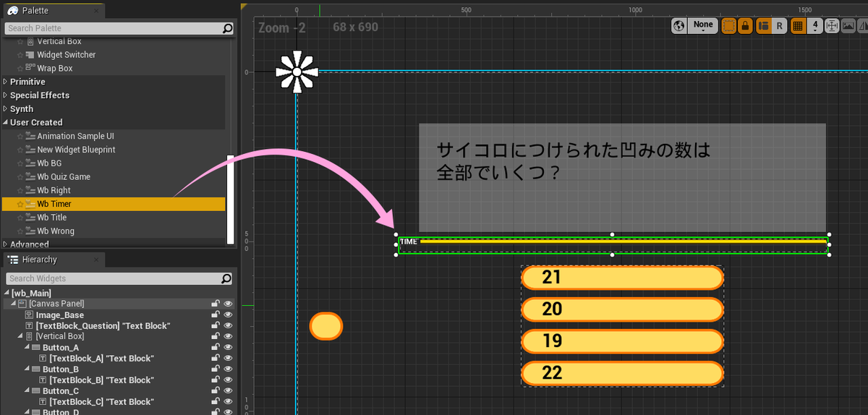Toggle the dashed widget outlines button

pyautogui.click(x=728, y=26)
